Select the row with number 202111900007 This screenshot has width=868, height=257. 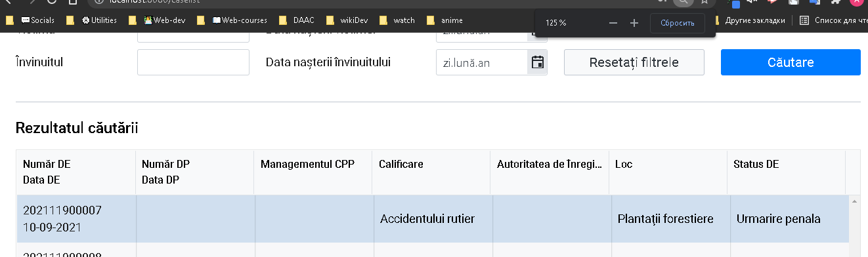tap(432, 219)
